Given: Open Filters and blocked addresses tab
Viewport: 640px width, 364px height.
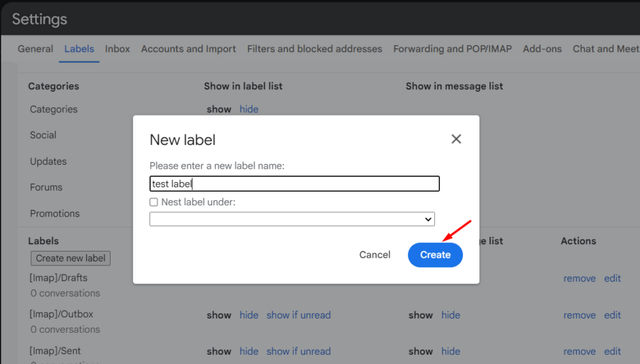Looking at the screenshot, I should [315, 49].
